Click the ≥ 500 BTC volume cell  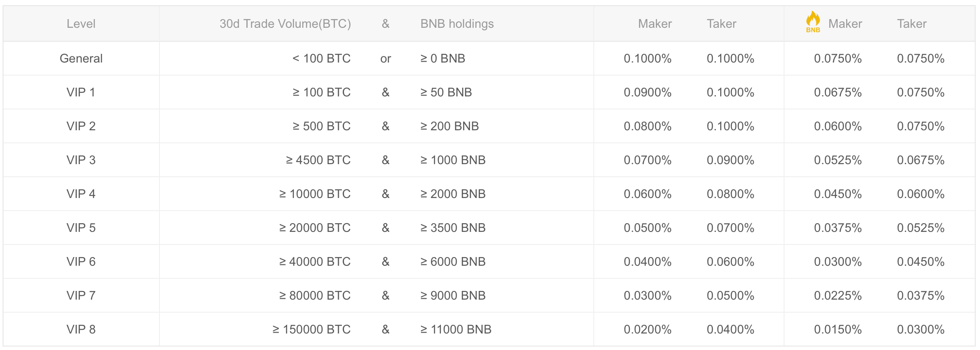[321, 126]
